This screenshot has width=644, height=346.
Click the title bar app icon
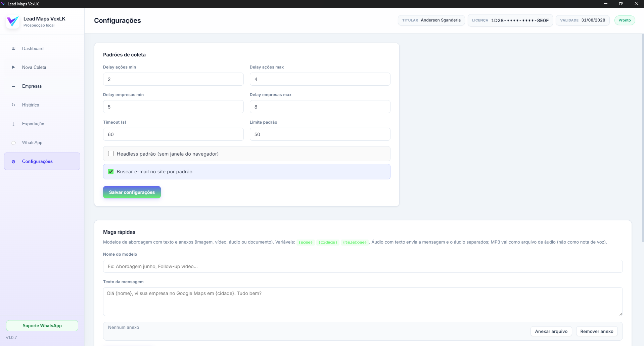[4, 4]
